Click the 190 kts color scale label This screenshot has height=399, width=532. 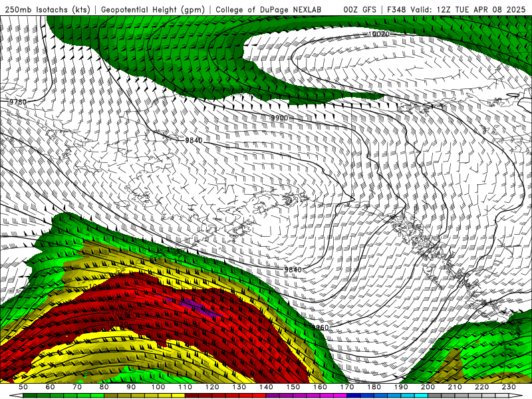(401, 387)
